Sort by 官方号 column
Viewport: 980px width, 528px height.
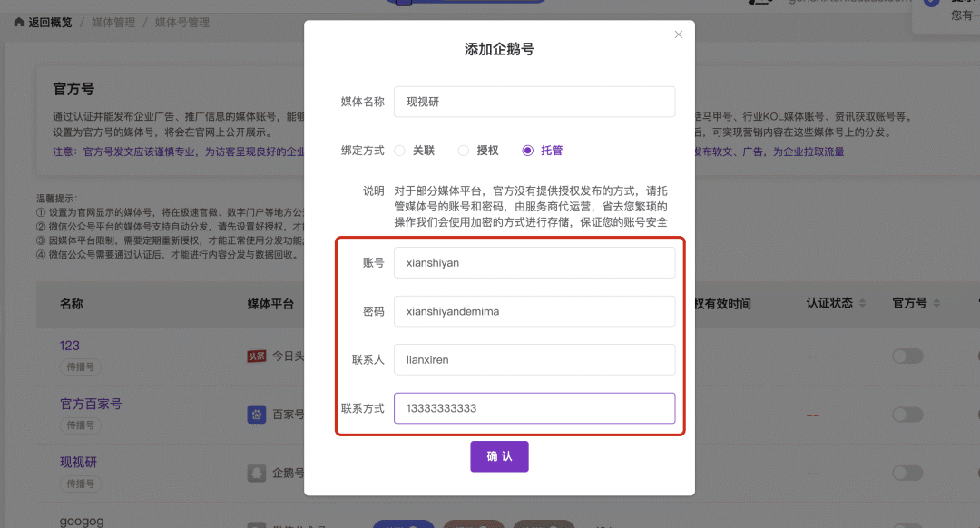(936, 303)
